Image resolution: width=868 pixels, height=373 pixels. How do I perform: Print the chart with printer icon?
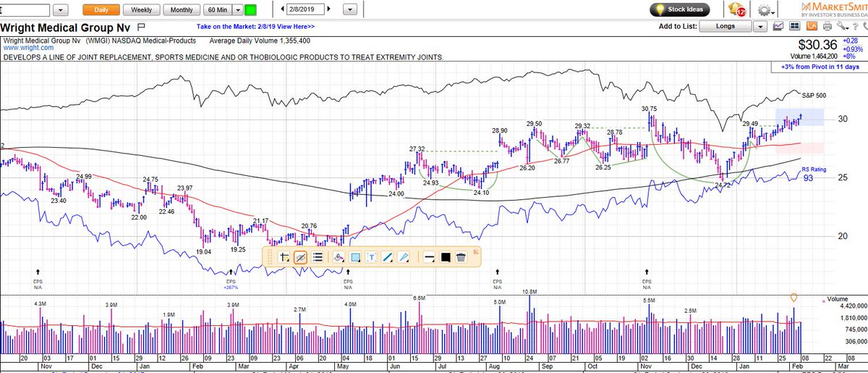[827, 26]
